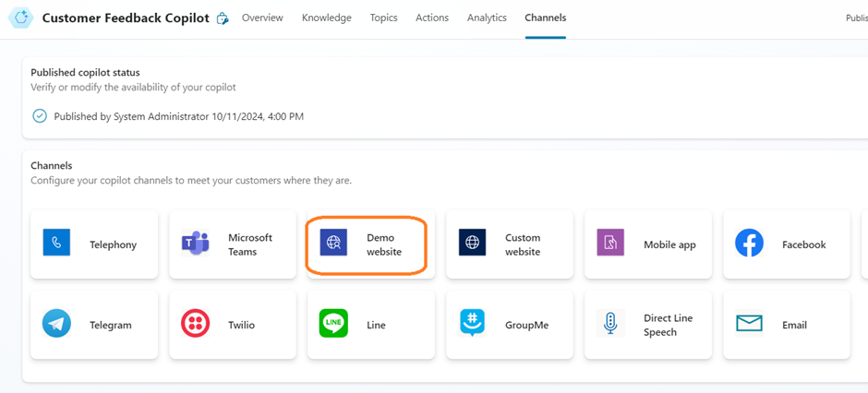Open the Actions tab

click(x=432, y=18)
